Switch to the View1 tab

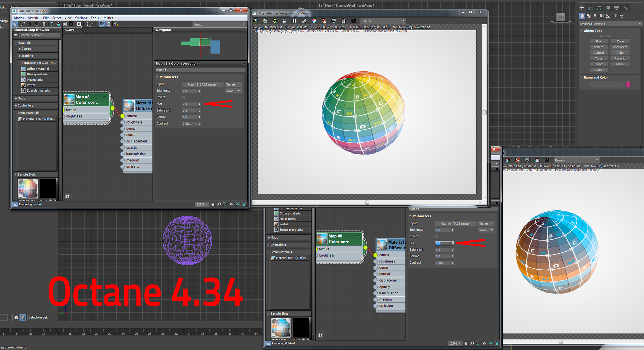coord(72,30)
